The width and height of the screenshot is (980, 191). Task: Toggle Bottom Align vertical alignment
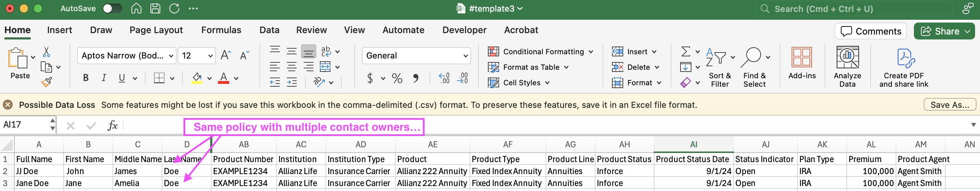point(309,51)
